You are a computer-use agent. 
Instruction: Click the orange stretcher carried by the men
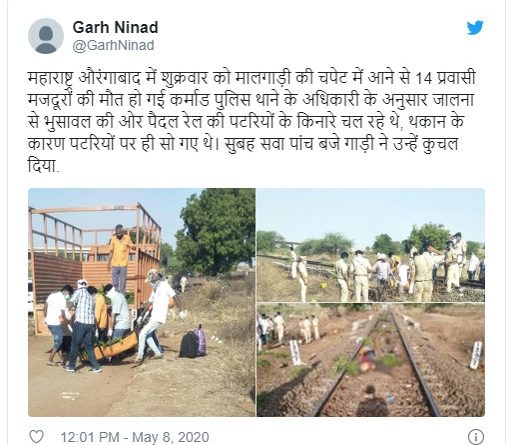115,346
